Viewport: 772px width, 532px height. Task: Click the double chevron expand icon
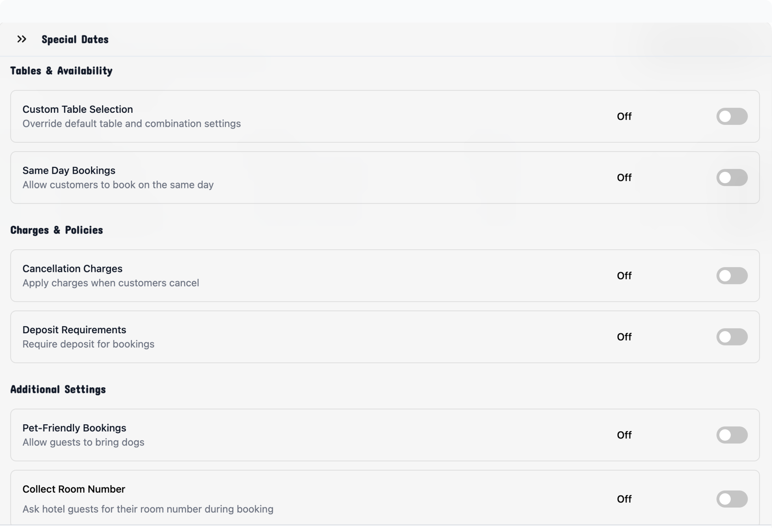coord(22,39)
